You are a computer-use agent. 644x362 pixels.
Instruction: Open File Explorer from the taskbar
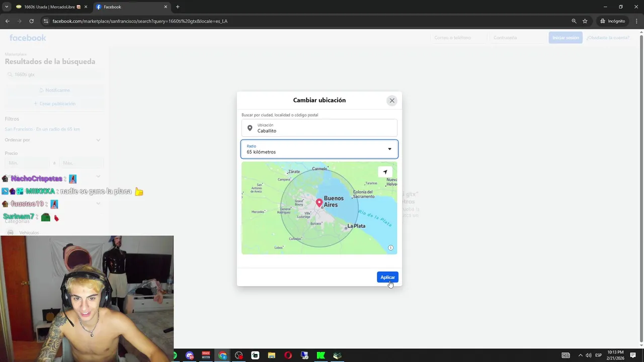272,355
